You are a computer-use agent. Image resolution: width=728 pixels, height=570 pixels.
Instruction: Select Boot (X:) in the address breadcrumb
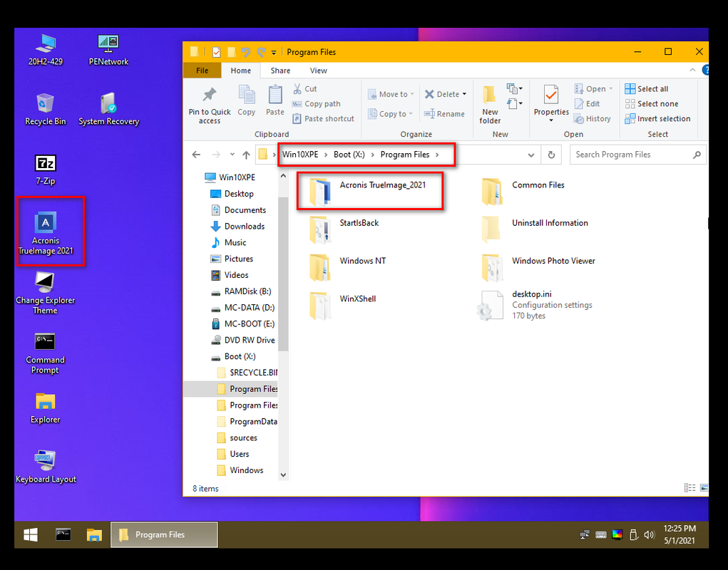tap(349, 155)
